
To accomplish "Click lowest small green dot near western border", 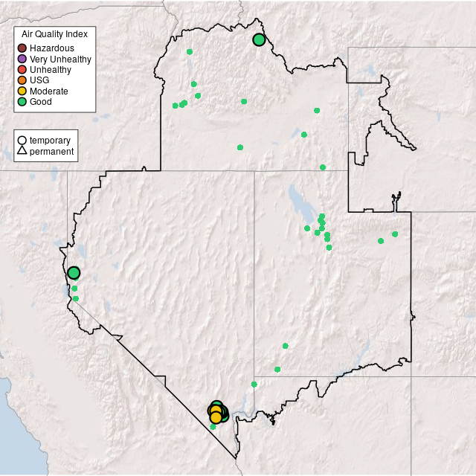I will [x=76, y=298].
